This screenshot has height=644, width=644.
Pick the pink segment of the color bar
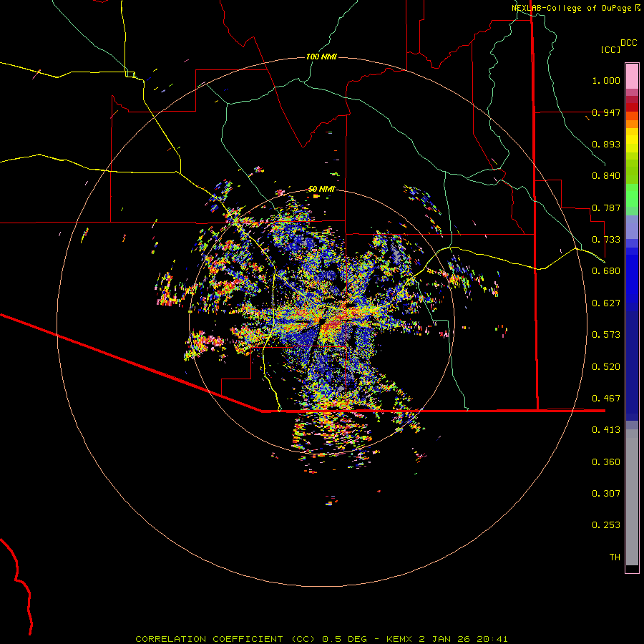632,76
